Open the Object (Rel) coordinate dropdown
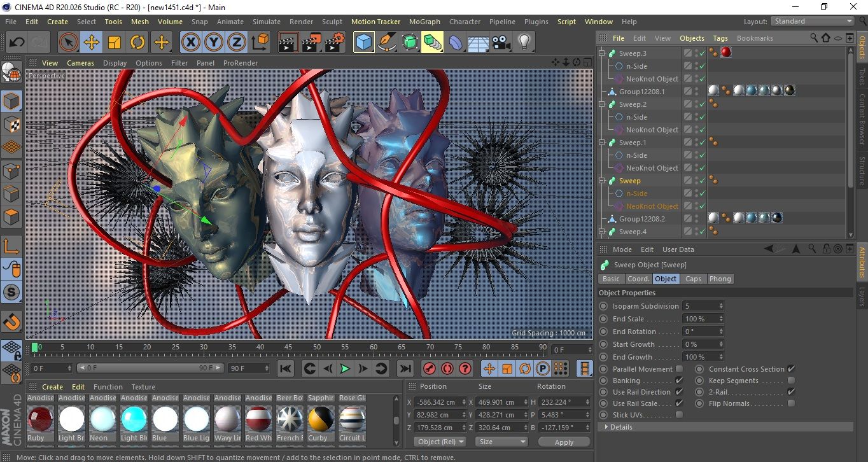The width and height of the screenshot is (868, 462). tap(439, 442)
